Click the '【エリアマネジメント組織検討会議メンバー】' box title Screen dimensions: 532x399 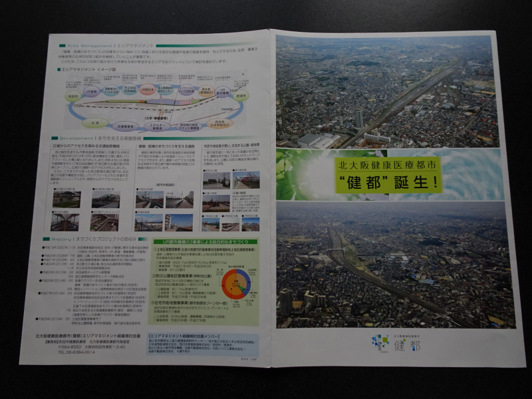pos(185,336)
